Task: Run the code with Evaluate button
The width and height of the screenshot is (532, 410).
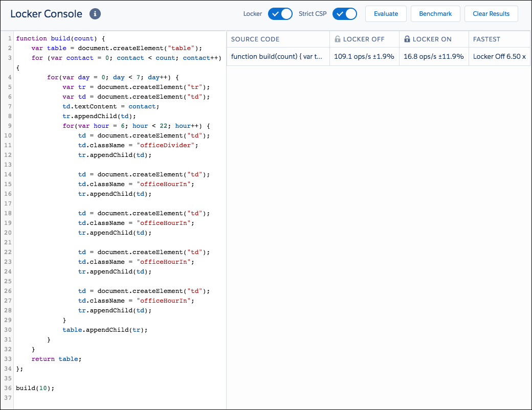Action: [x=386, y=14]
